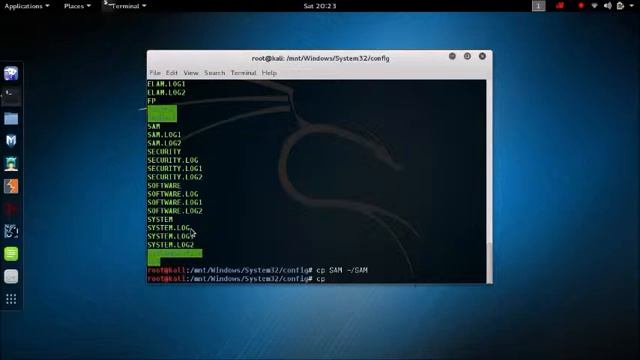Click the red camera recorder tray icon
Screen dimensions: 640x360
tap(560, 6)
